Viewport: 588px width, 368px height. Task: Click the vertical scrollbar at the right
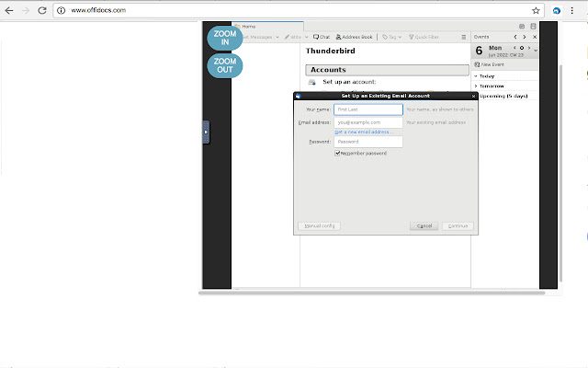(560, 173)
